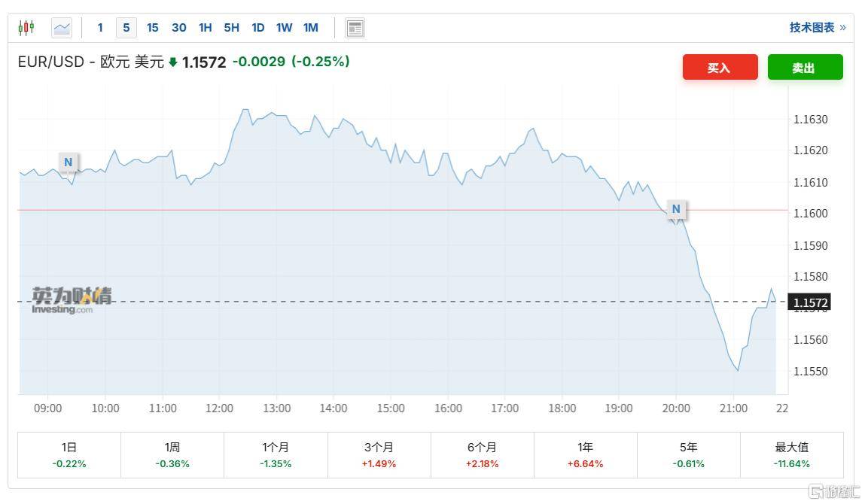Open the 技术图表 technical chart link
Screen dimensions: 865x504
(817, 28)
